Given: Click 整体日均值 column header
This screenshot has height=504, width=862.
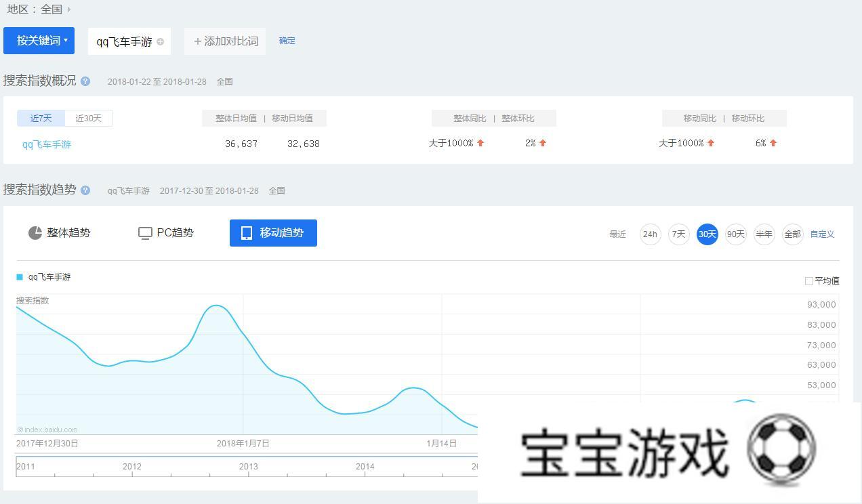Looking at the screenshot, I should [236, 119].
